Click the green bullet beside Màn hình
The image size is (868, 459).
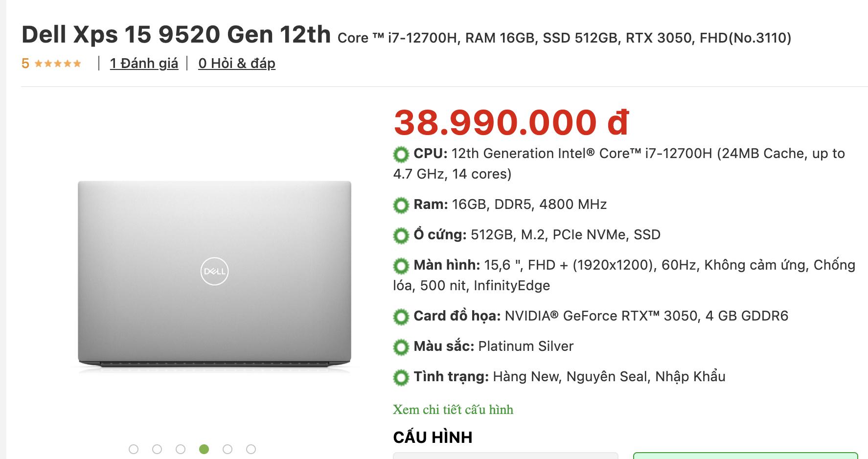401,266
